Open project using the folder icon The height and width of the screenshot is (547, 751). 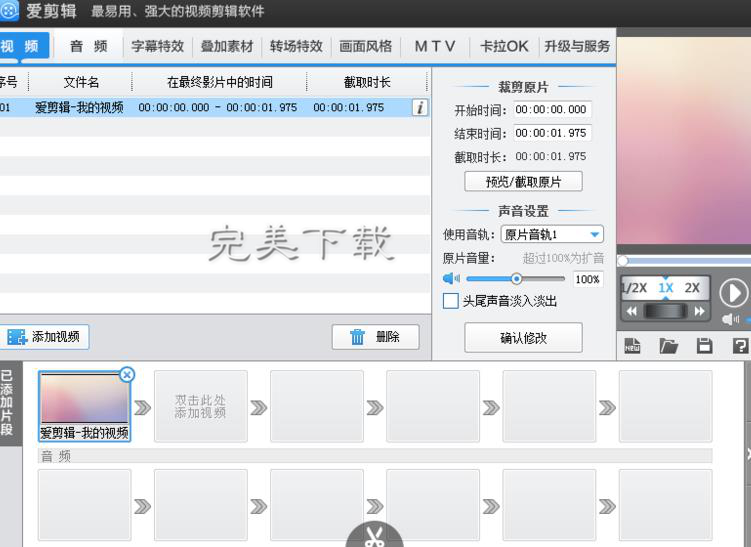point(669,345)
